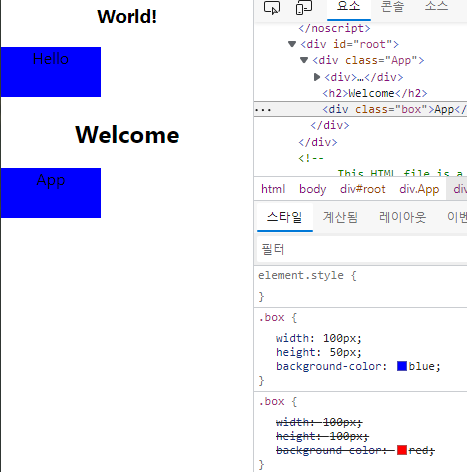Image resolution: width=467 pixels, height=472 pixels.
Task: Activate the inspect element picker icon
Action: point(272,8)
